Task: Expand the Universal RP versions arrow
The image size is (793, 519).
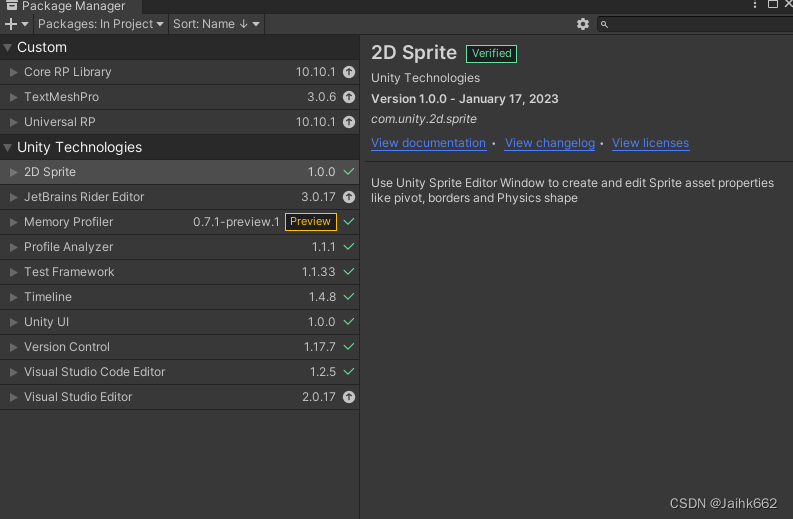Action: pos(14,122)
